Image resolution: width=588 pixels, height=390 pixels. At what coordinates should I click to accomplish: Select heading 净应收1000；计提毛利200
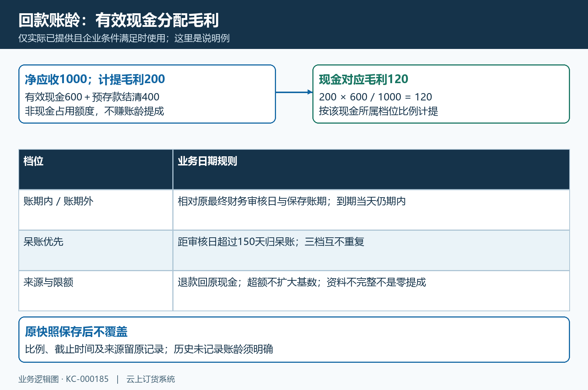click(x=95, y=79)
